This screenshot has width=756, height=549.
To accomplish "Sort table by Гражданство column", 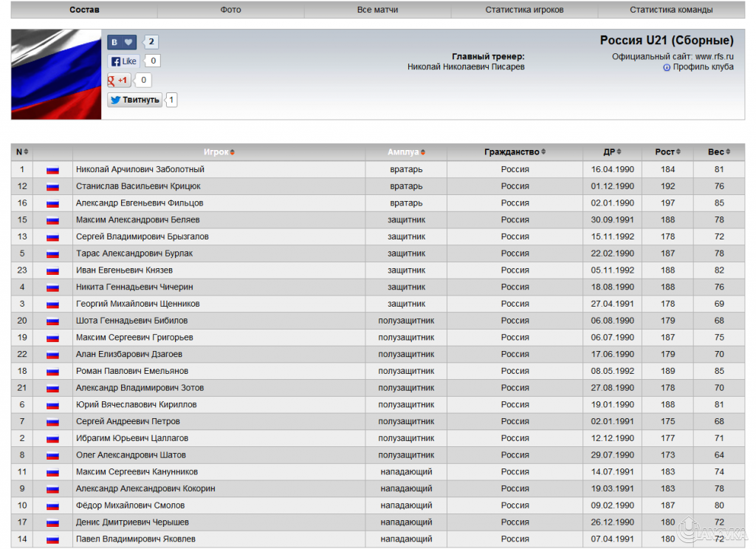I will point(515,152).
